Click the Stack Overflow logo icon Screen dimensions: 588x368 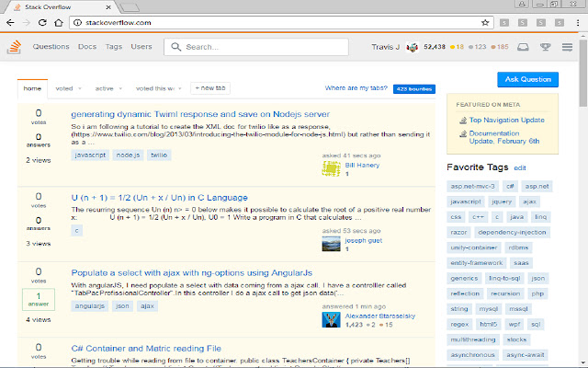[14, 47]
